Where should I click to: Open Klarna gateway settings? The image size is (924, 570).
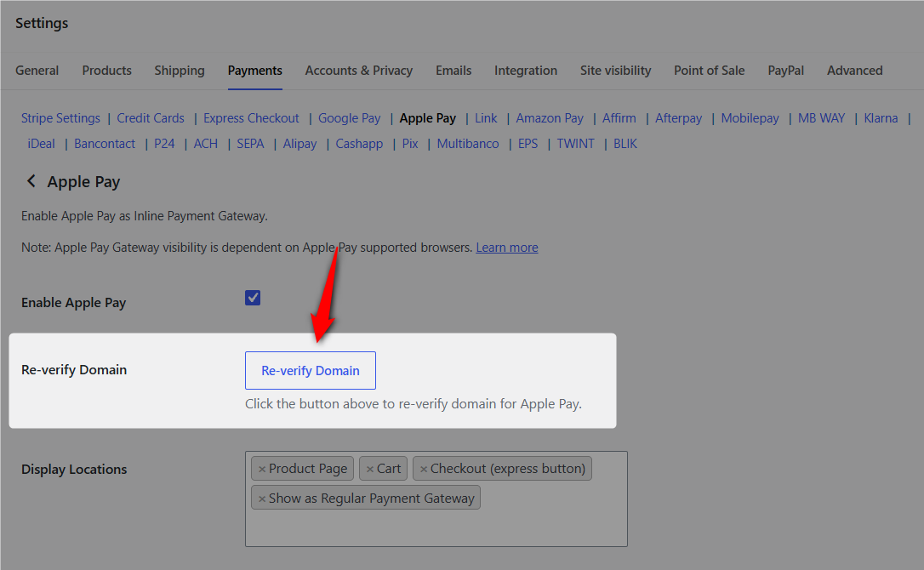point(881,118)
